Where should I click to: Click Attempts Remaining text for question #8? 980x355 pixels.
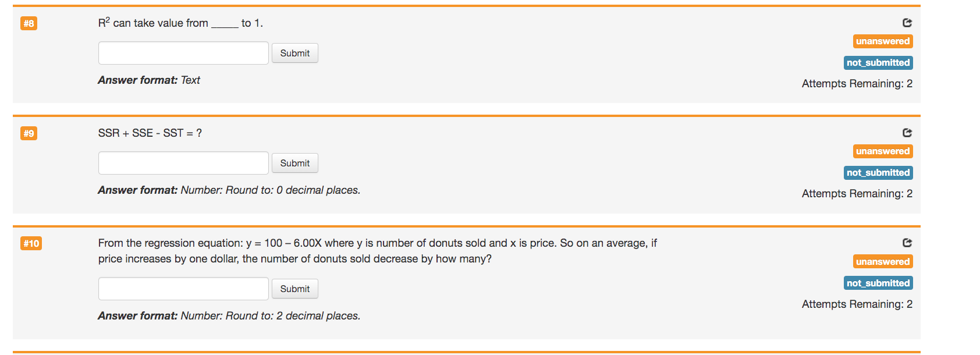pyautogui.click(x=856, y=83)
